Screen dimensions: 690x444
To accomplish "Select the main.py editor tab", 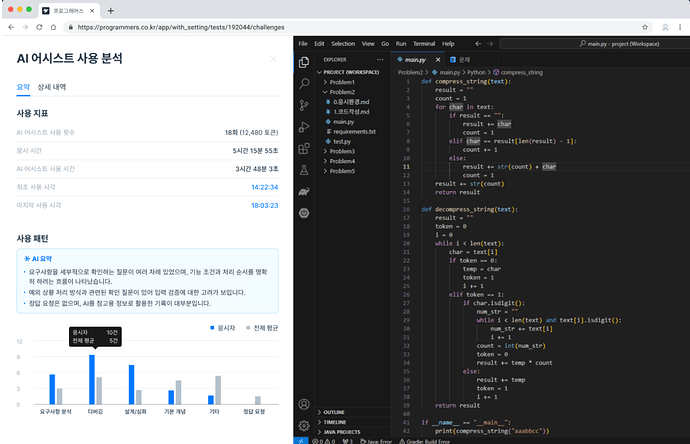I will [417, 61].
